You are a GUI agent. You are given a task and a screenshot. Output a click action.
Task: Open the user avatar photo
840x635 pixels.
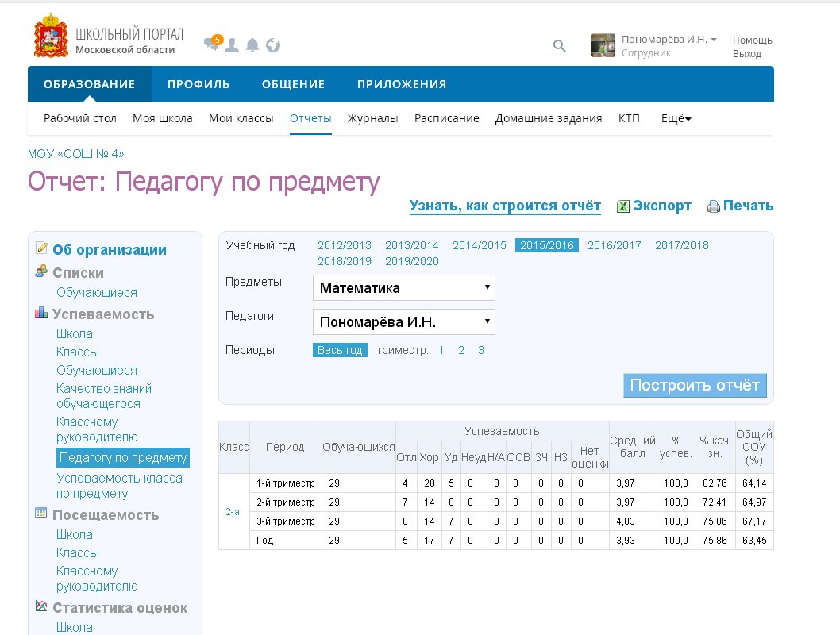click(x=603, y=45)
